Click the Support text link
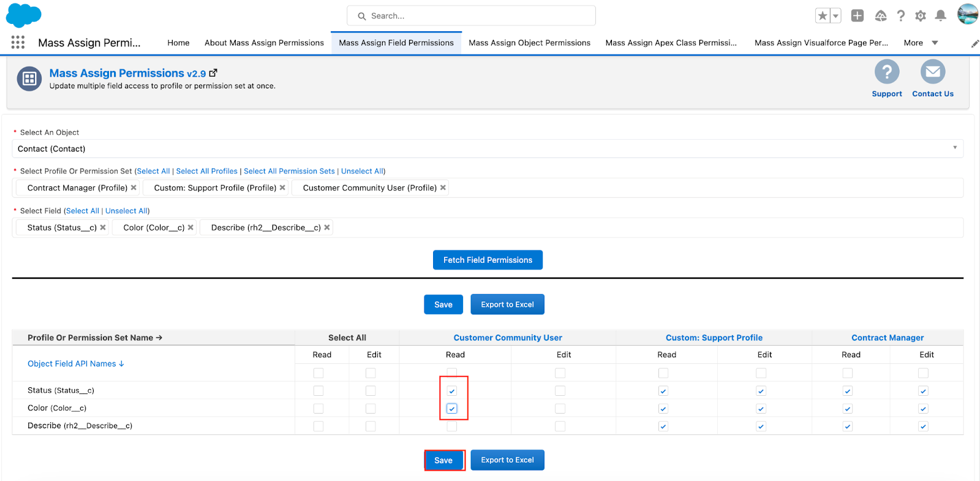 click(x=887, y=94)
